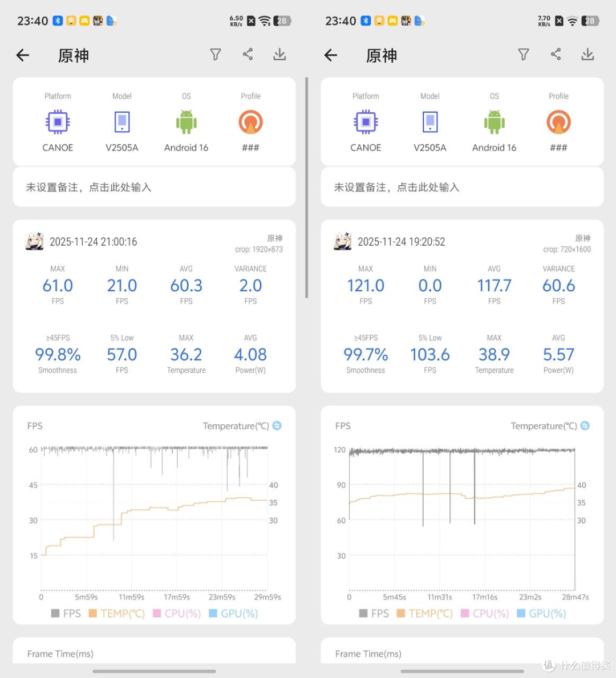Tap 5.57 Power(W) value
The height and width of the screenshot is (678, 616).
558,355
